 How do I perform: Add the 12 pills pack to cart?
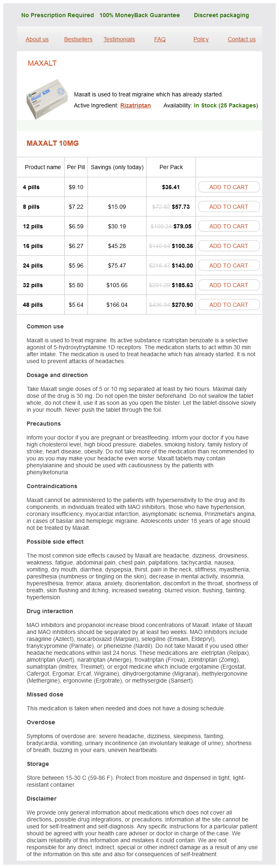[229, 226]
